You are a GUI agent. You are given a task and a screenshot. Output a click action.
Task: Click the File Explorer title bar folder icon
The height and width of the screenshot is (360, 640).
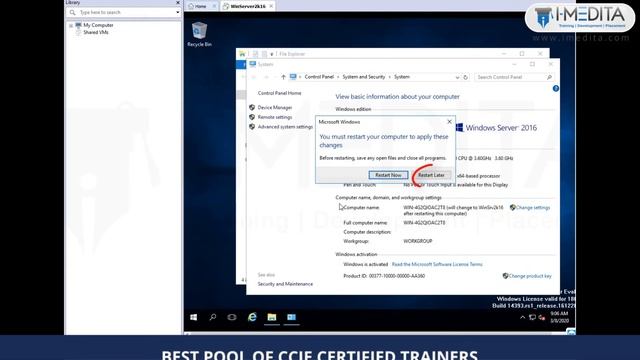242,53
